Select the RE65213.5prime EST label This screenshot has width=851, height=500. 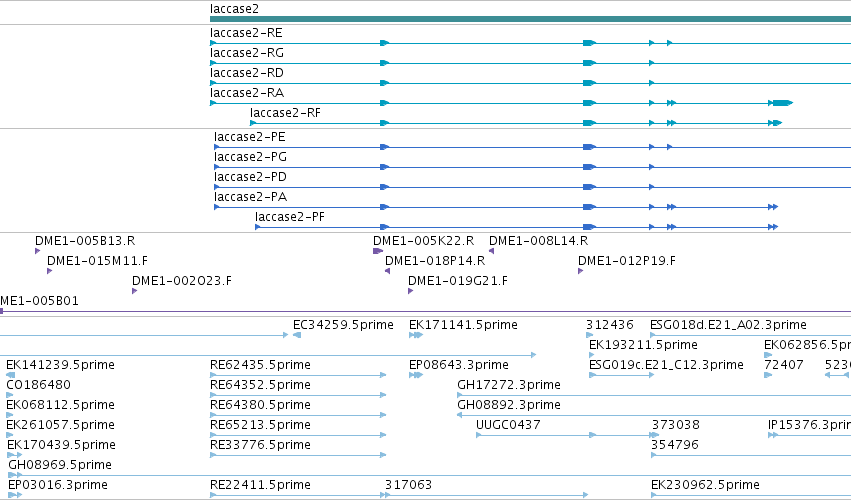[260, 426]
